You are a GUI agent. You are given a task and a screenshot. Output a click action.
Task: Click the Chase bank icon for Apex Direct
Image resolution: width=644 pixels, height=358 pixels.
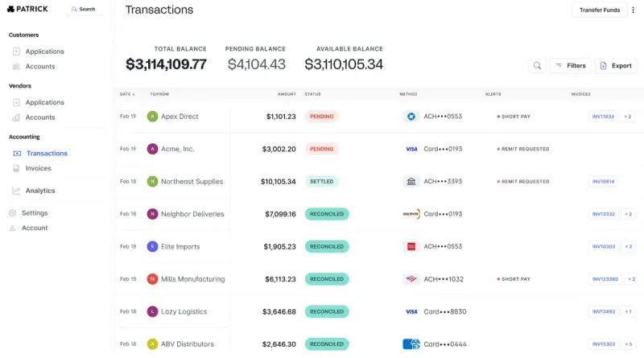[x=411, y=117]
